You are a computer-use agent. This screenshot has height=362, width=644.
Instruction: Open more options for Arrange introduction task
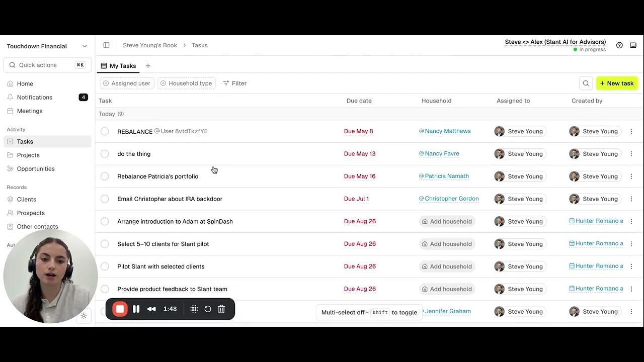[631, 221]
